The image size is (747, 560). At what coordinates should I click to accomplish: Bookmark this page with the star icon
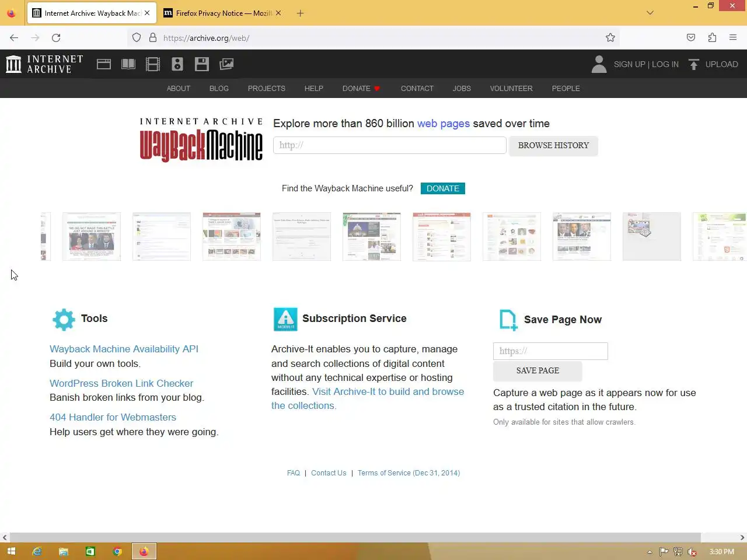(610, 38)
